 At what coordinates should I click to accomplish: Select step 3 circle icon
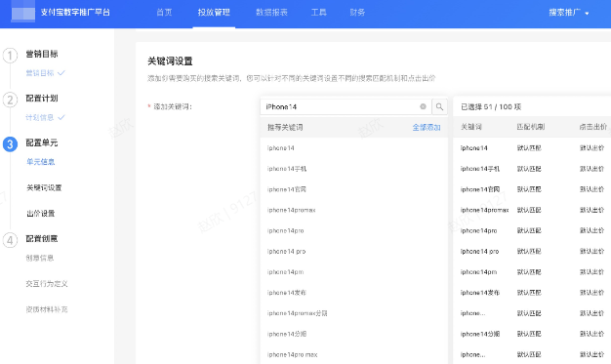pos(10,144)
